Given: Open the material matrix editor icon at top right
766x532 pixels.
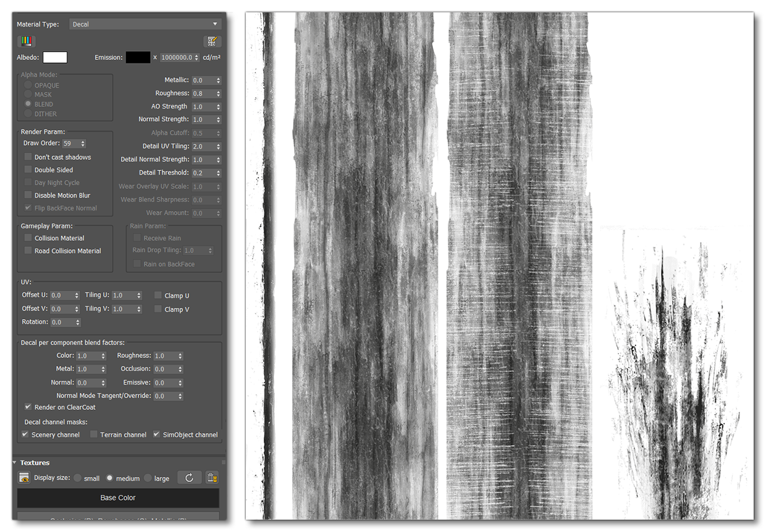Looking at the screenshot, I should (x=213, y=41).
